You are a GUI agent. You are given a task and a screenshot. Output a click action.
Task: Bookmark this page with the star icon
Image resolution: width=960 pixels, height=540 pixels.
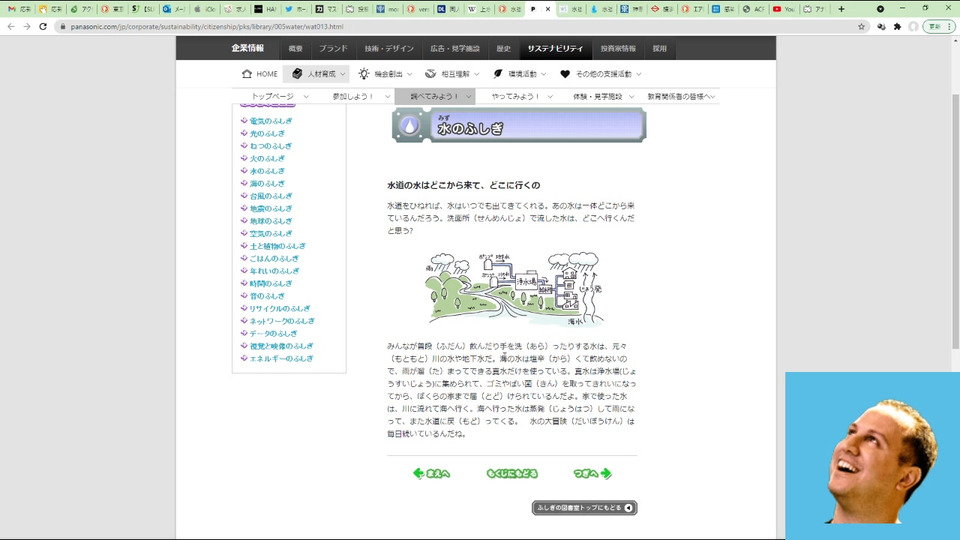point(861,26)
